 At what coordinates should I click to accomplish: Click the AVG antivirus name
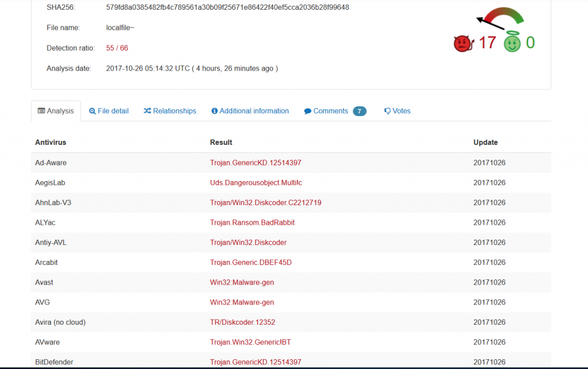[x=42, y=302]
